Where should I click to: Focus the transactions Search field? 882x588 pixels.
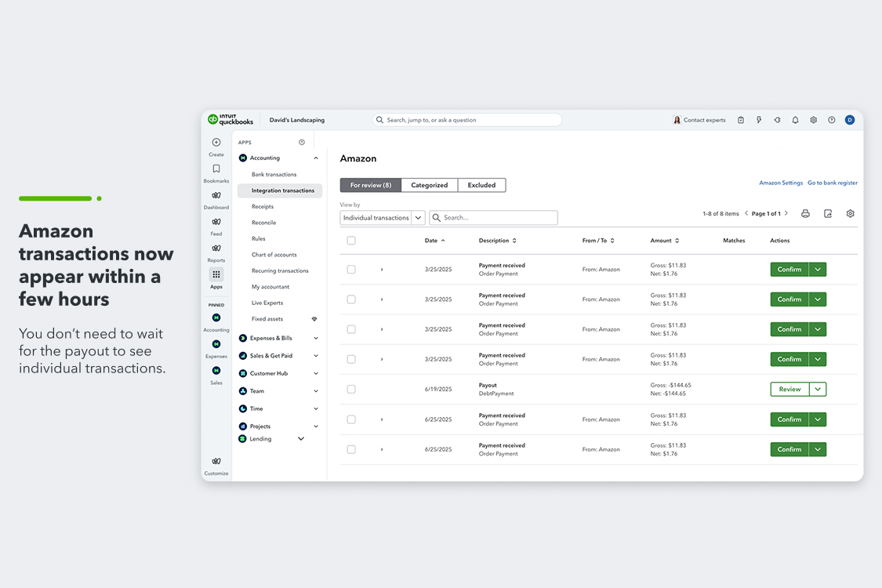[493, 218]
